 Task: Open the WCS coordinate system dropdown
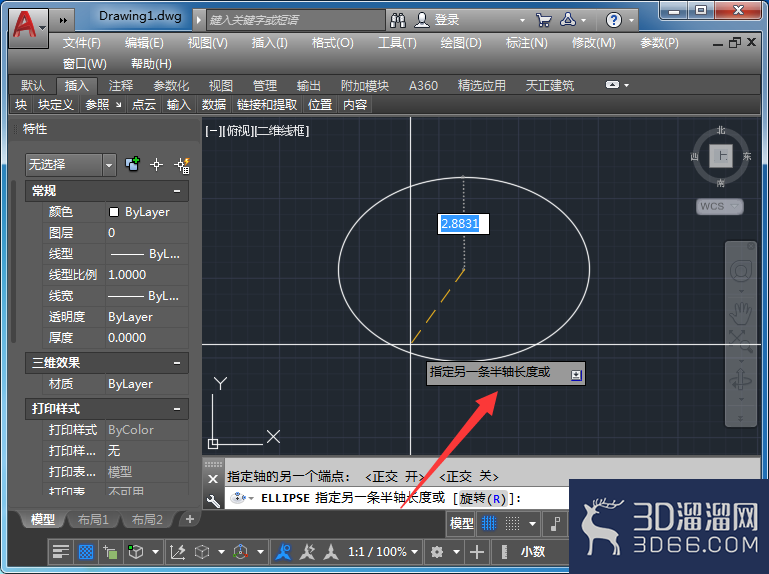click(x=719, y=207)
